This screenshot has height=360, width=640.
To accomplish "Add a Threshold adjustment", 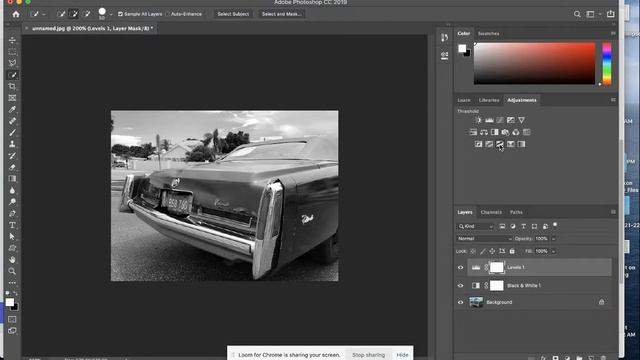I will tap(500, 144).
